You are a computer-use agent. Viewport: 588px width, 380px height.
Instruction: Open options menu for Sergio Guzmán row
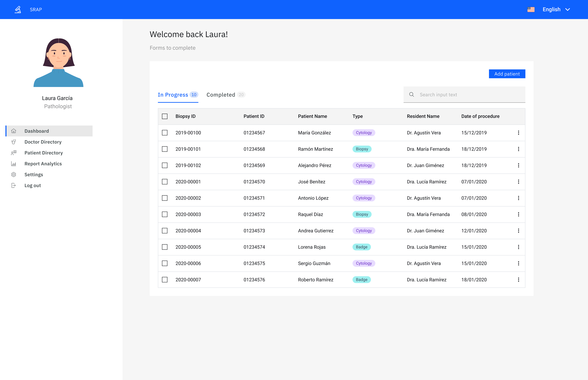click(518, 263)
